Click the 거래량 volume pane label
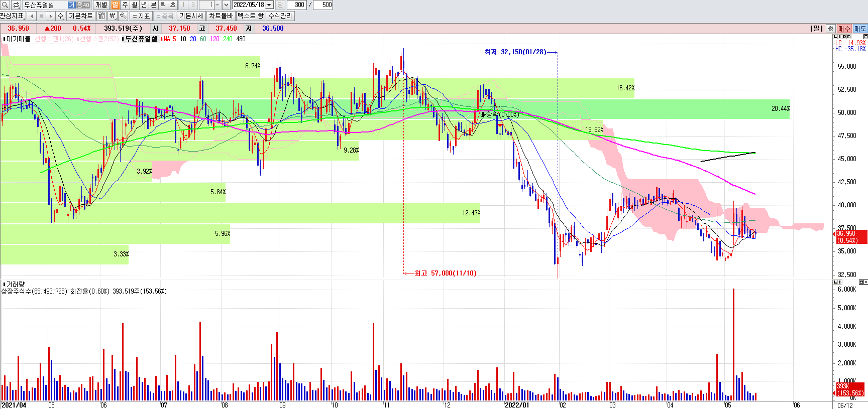The width and height of the screenshot is (868, 409). (14, 284)
